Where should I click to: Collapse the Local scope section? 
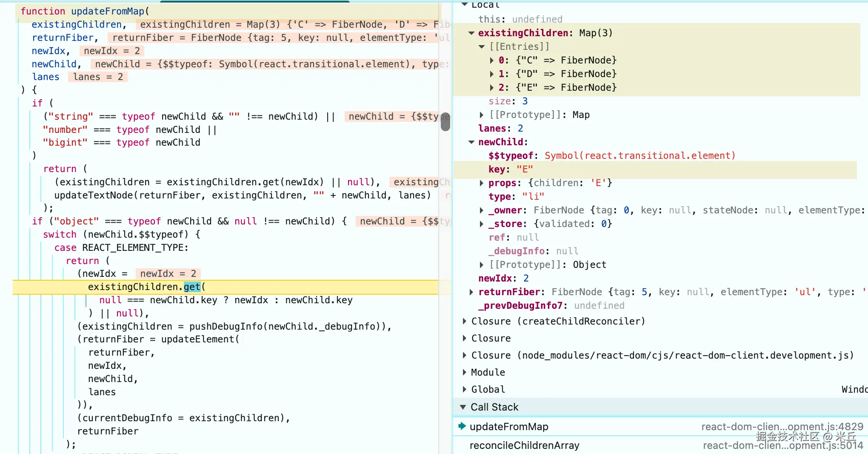(465, 4)
